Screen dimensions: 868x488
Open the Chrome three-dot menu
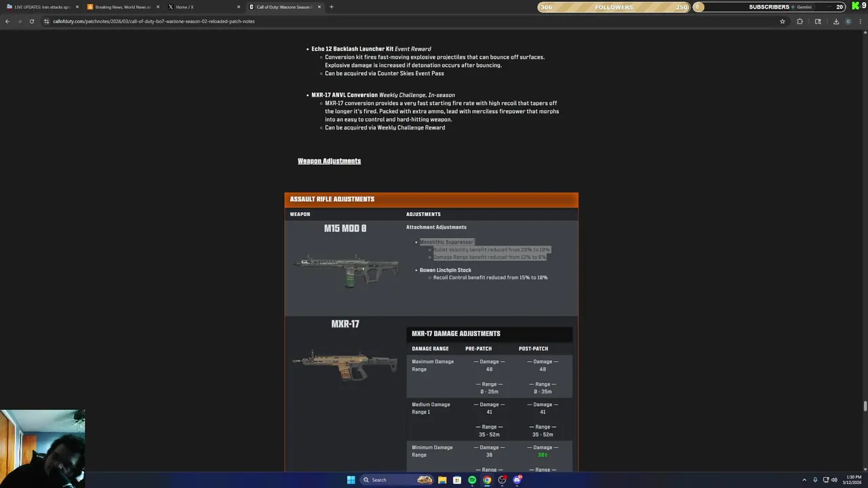tap(861, 21)
